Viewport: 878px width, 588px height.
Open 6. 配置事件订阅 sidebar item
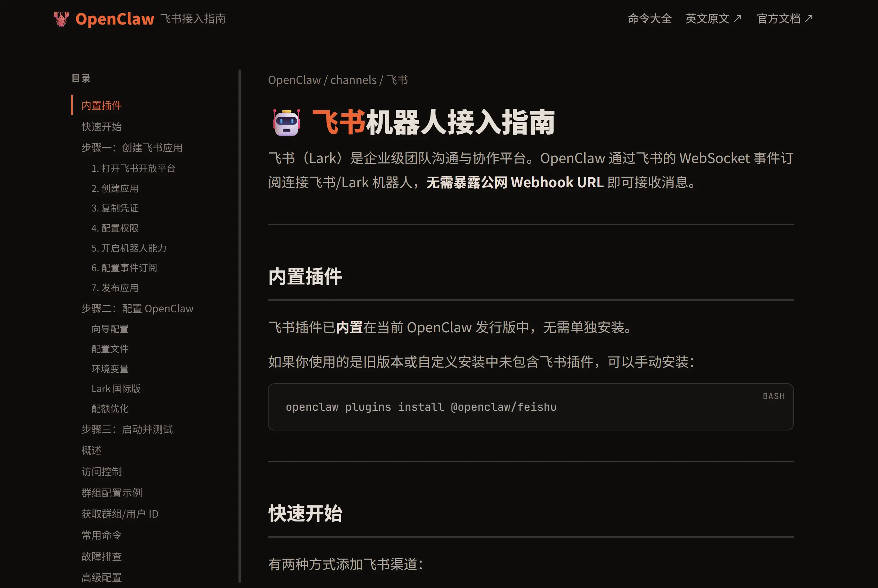pos(124,268)
